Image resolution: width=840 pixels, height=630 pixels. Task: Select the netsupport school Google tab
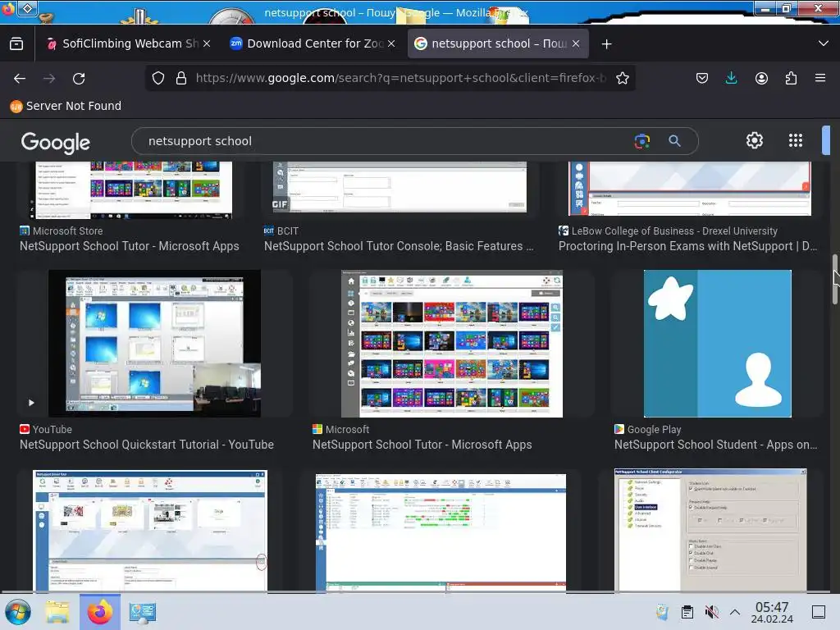tap(498, 43)
